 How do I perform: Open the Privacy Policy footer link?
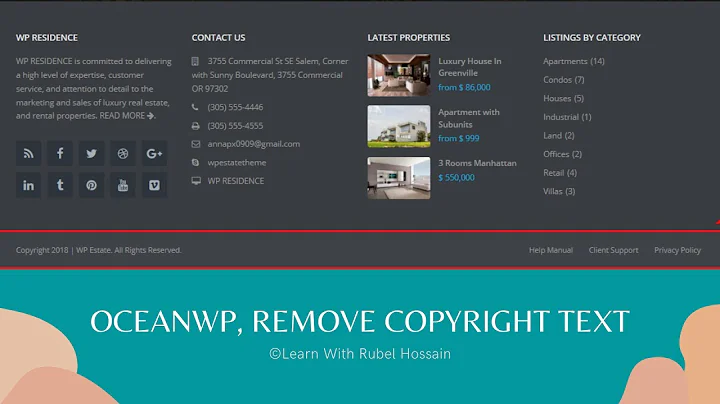click(x=677, y=250)
